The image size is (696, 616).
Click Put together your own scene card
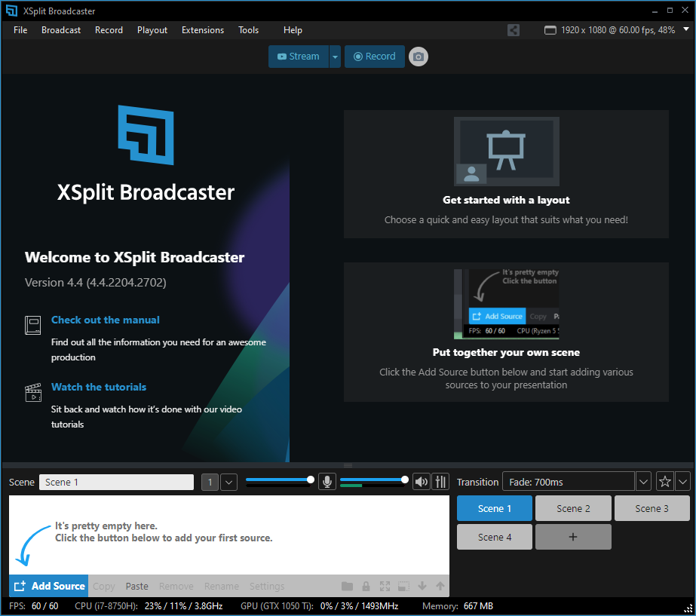tap(507, 332)
